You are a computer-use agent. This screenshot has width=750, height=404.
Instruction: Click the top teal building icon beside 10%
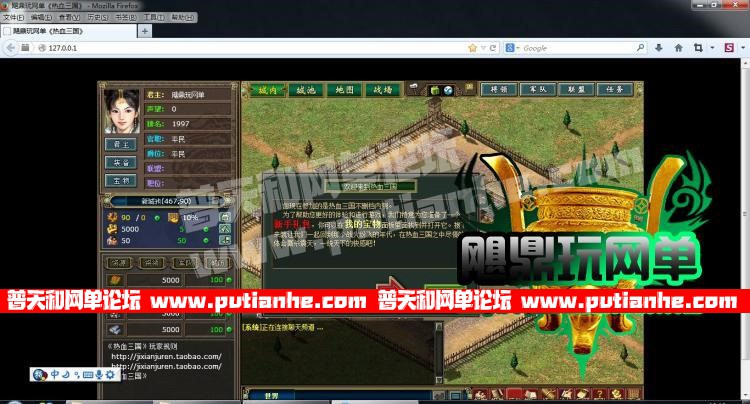(x=225, y=217)
